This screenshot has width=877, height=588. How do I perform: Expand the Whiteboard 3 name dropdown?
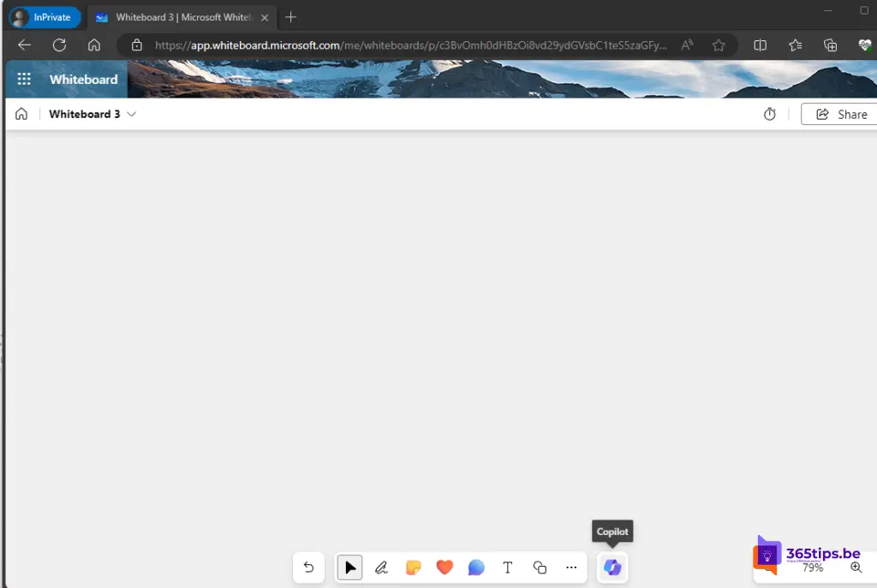(x=131, y=114)
